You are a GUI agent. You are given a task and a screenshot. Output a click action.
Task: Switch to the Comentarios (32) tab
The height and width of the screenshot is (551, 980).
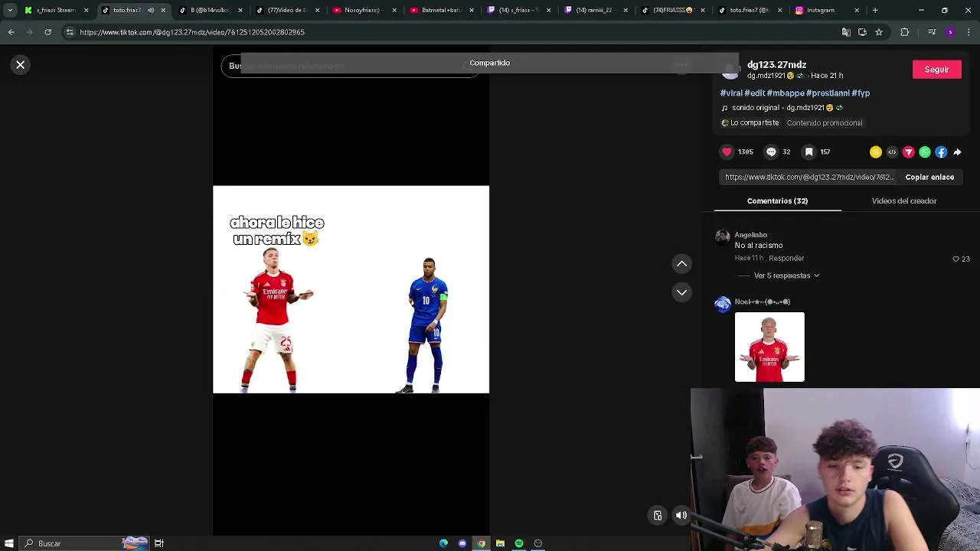[x=777, y=201]
